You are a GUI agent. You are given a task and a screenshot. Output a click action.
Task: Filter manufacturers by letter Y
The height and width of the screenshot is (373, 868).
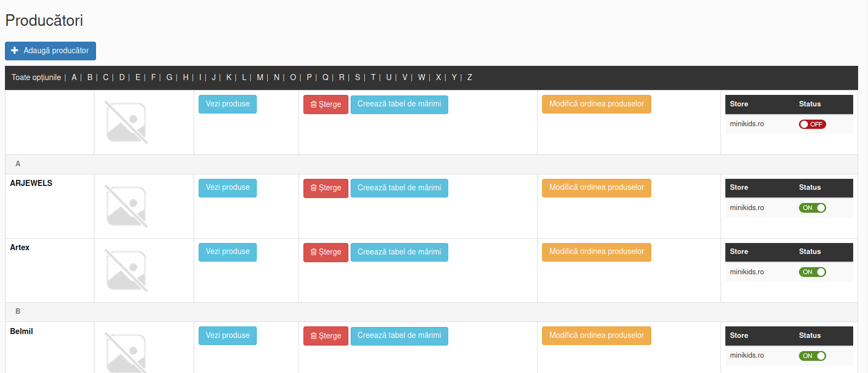tap(454, 77)
